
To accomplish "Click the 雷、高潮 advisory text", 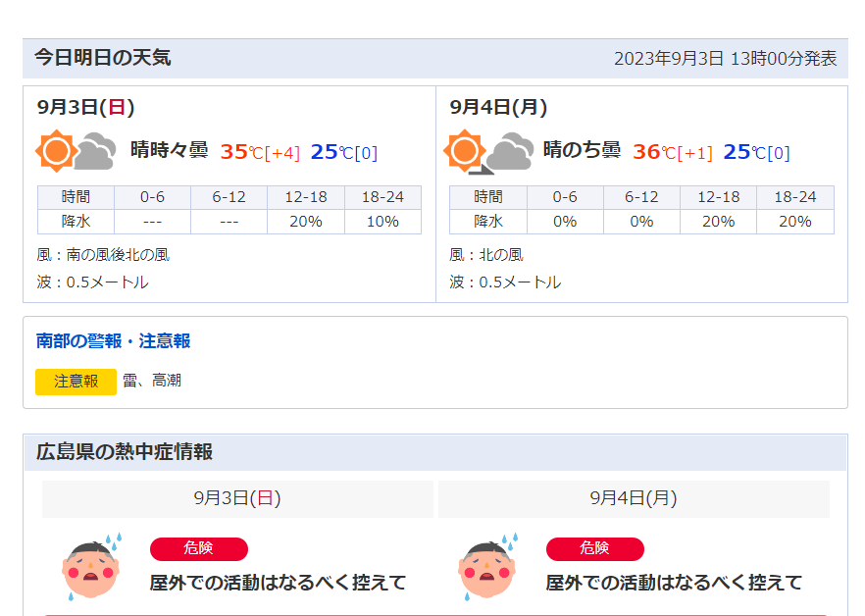I will coord(152,381).
